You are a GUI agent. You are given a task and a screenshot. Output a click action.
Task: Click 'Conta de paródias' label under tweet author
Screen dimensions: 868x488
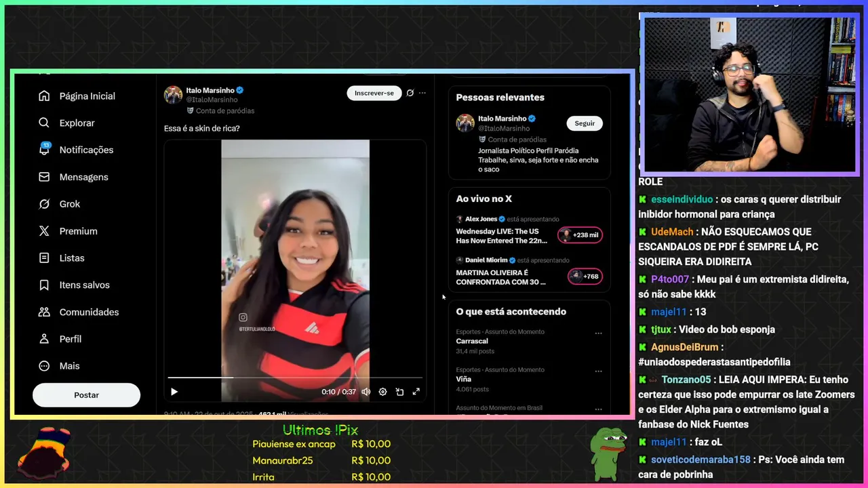(225, 110)
